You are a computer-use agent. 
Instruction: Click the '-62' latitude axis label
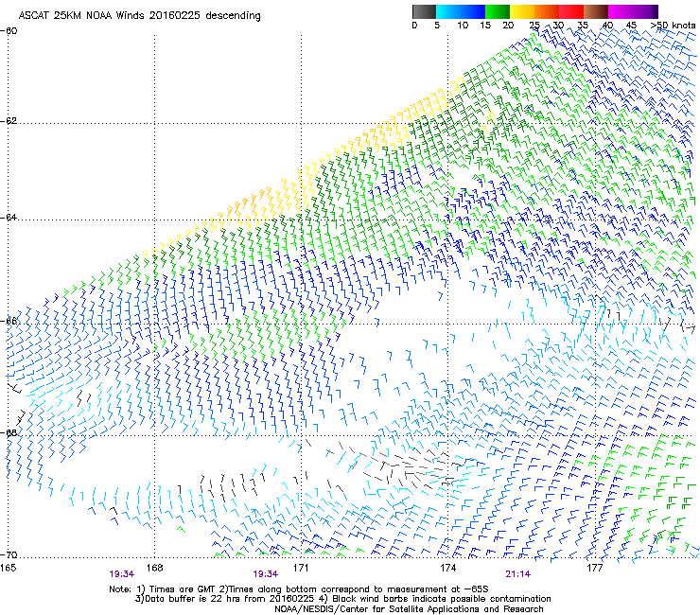(x=9, y=121)
